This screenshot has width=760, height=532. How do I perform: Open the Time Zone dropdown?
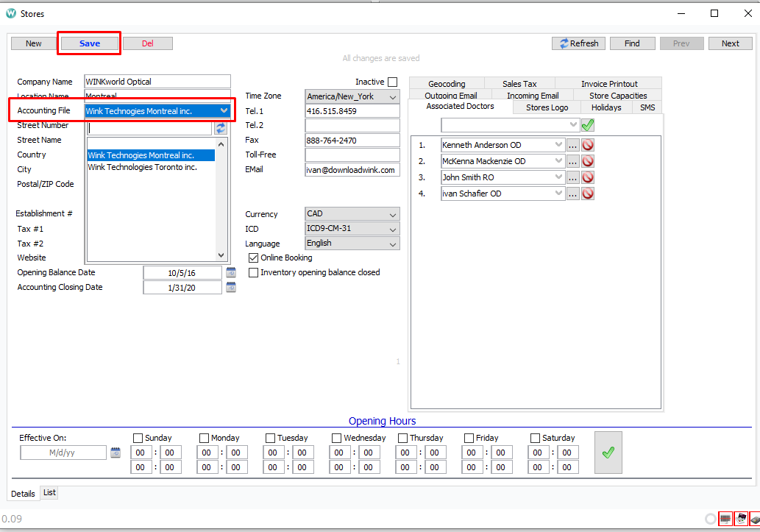[x=393, y=96]
